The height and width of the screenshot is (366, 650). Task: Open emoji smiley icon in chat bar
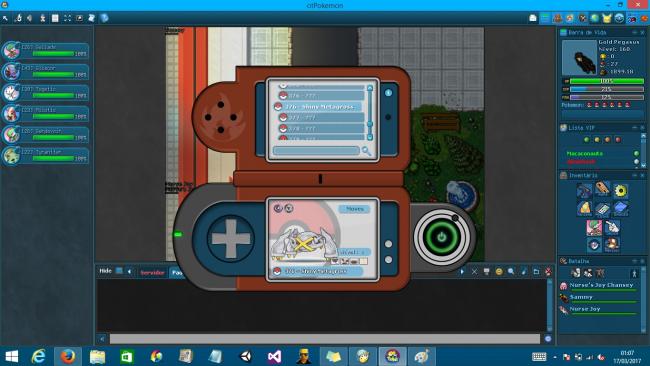tap(499, 271)
